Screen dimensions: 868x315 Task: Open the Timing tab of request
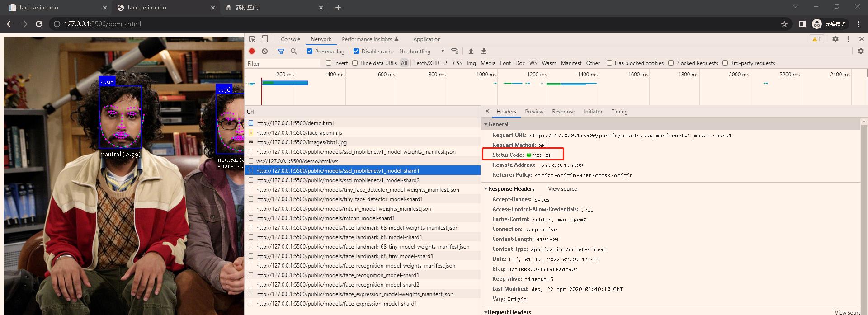point(619,112)
